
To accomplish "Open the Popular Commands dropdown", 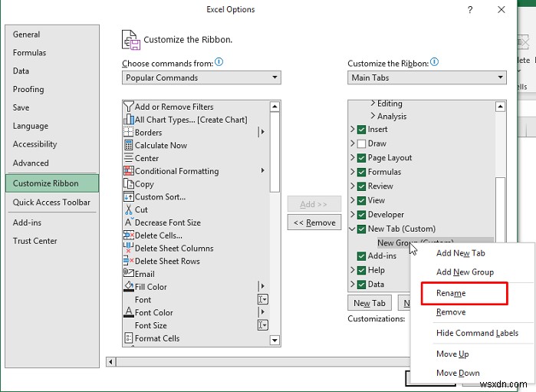I will click(x=202, y=77).
